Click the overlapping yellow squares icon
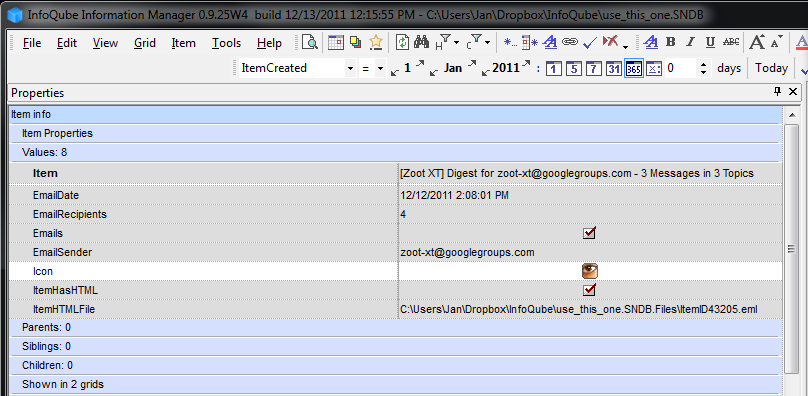Viewport: 808px width, 396px height. point(356,42)
